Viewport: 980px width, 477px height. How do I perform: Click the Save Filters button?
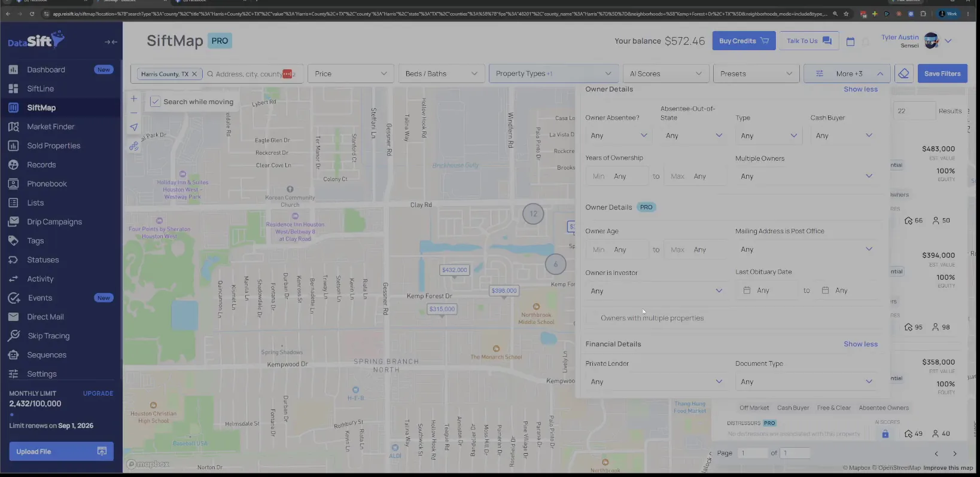point(942,74)
